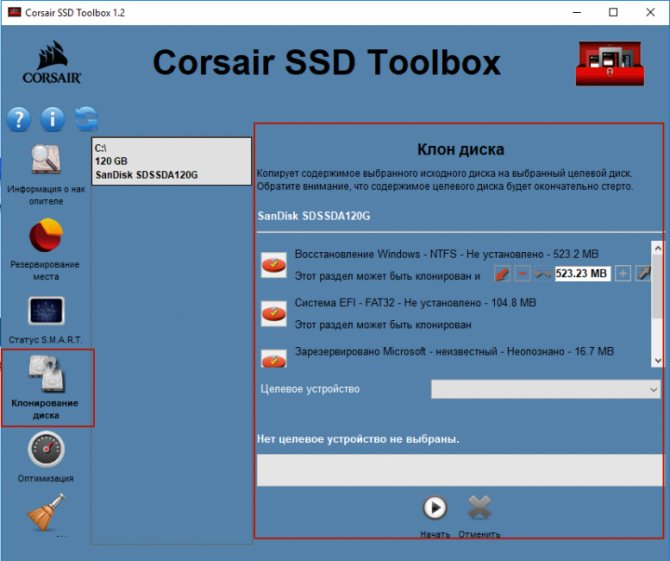Image resolution: width=670 pixels, height=561 pixels.
Task: Click the Отменить cancel button
Action: pos(479,508)
